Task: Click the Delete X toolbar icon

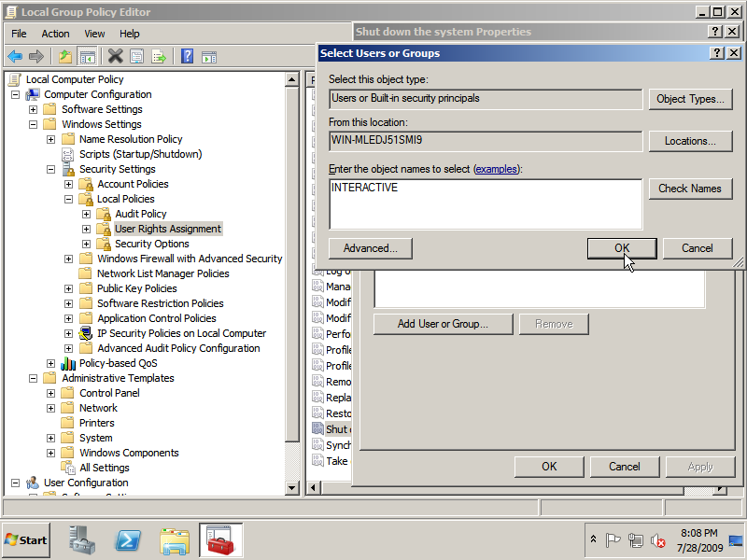Action: coord(115,57)
